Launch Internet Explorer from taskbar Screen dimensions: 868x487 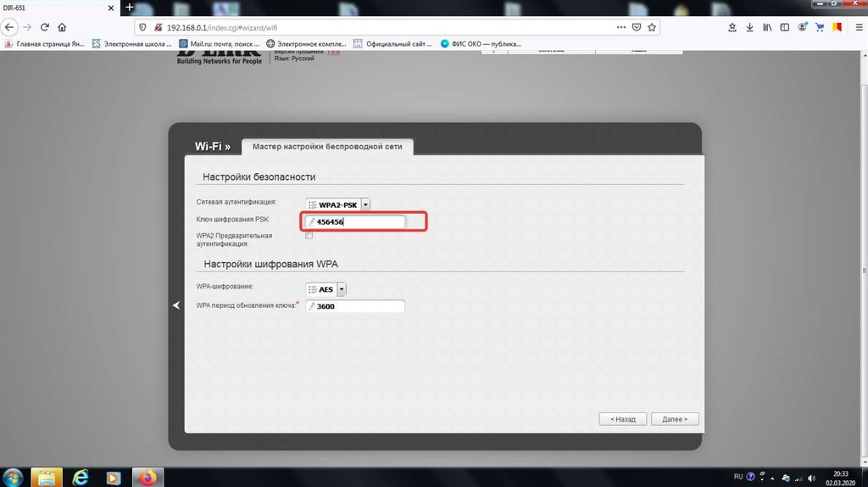tap(81, 477)
